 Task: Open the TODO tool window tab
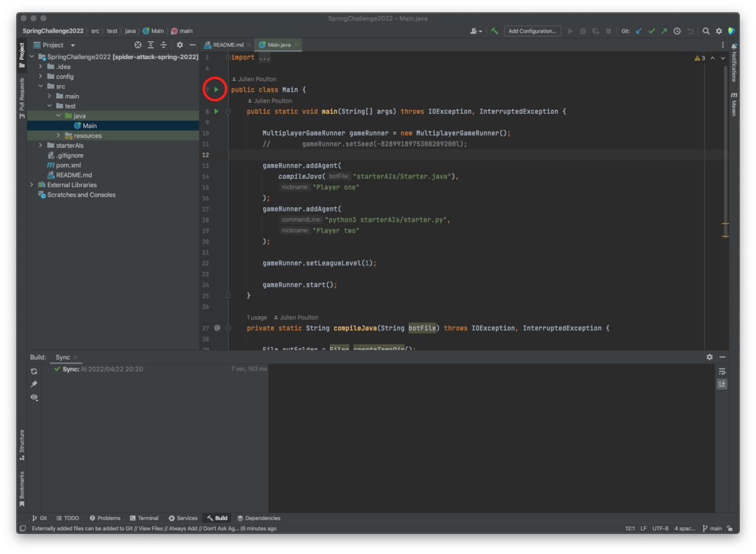(68, 517)
